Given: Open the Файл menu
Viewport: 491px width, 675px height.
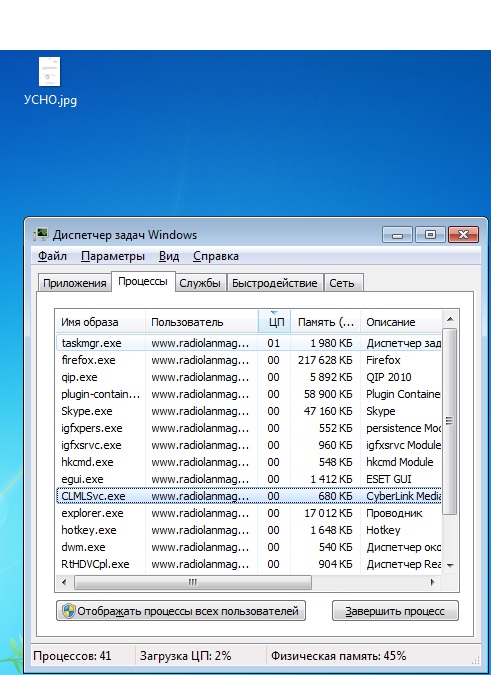Looking at the screenshot, I should pyautogui.click(x=52, y=256).
